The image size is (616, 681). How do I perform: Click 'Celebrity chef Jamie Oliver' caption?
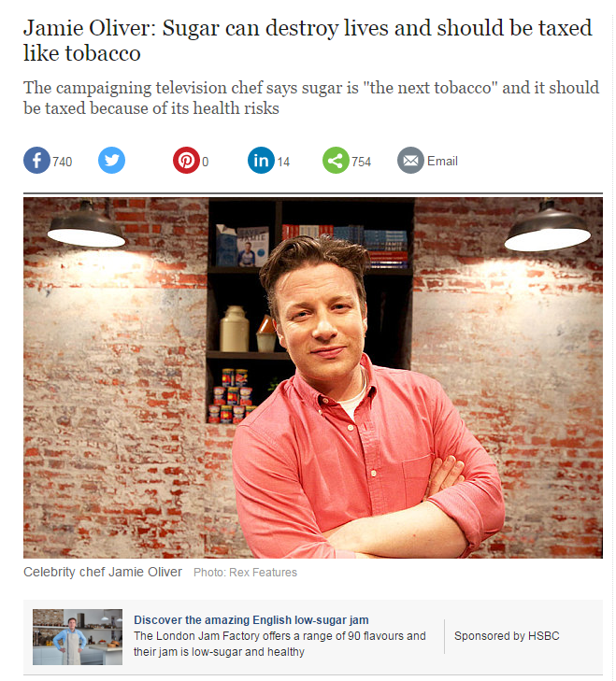103,572
